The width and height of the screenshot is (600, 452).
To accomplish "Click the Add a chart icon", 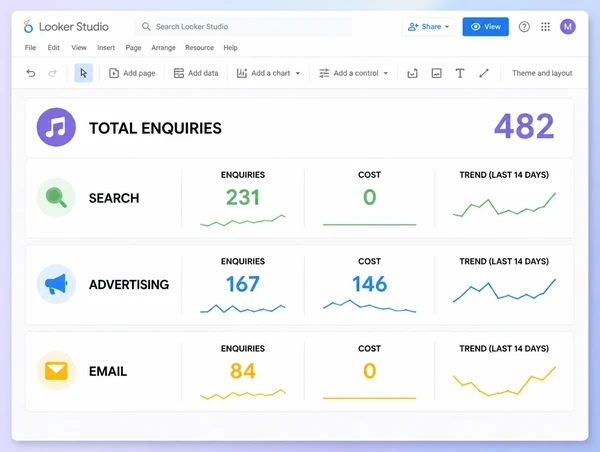I will tap(241, 73).
